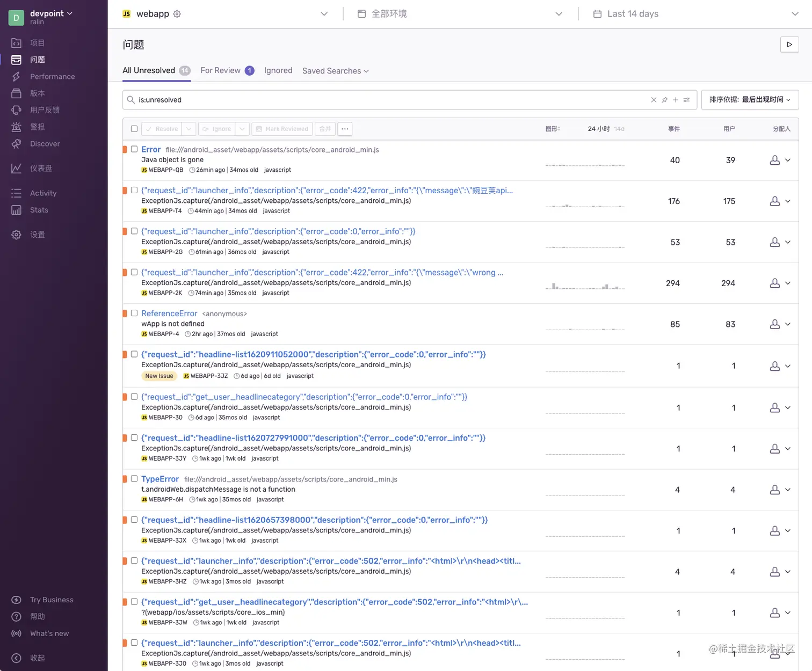Click the 合并 (Merge) button
Screen dimensions: 812x671
point(325,129)
